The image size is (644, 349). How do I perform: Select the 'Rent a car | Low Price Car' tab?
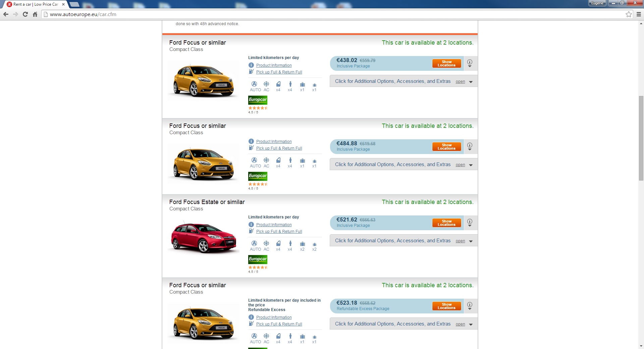pos(35,4)
